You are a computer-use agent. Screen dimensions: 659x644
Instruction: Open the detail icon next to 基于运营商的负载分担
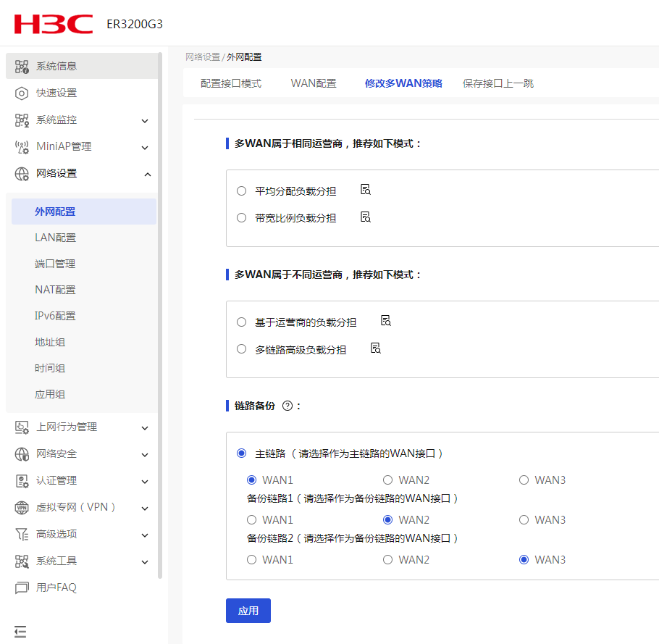pyautogui.click(x=386, y=321)
